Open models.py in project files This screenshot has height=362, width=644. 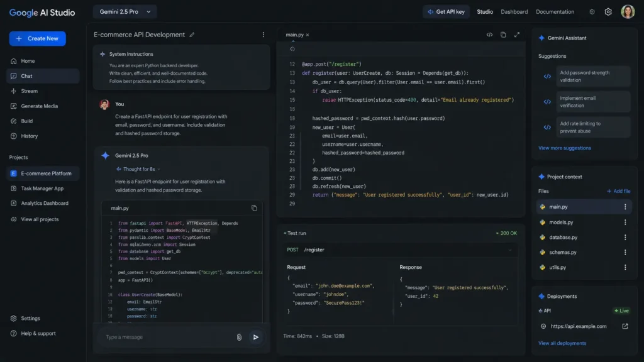pos(583,222)
